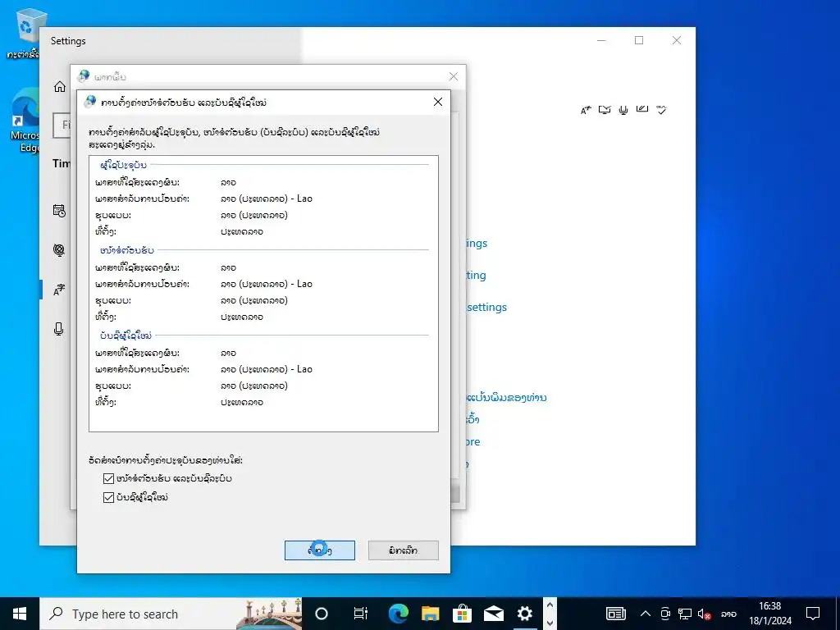This screenshot has width=840, height=630.
Task: Click the partly hidden 'settings' link in Settings
Action: point(487,307)
